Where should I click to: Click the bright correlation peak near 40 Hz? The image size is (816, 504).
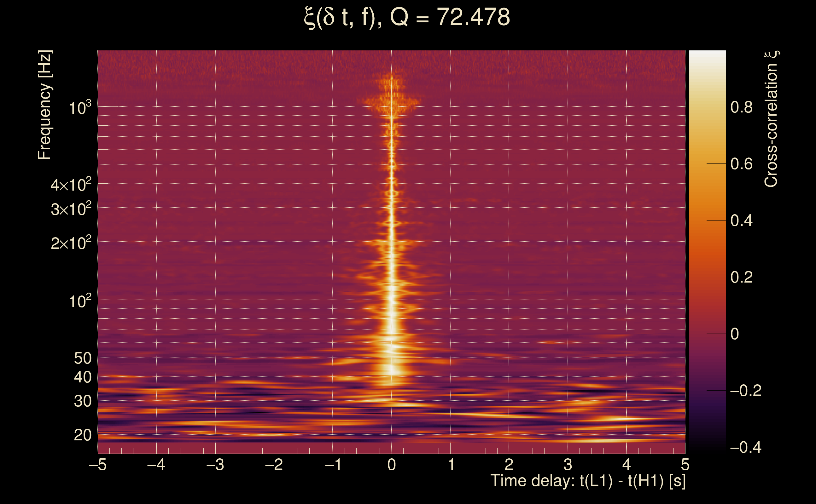pyautogui.click(x=391, y=369)
